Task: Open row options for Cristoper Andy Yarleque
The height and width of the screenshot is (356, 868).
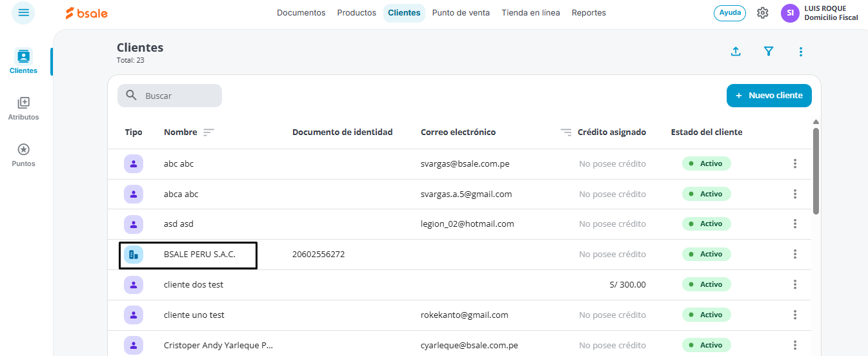Action: pos(795,345)
